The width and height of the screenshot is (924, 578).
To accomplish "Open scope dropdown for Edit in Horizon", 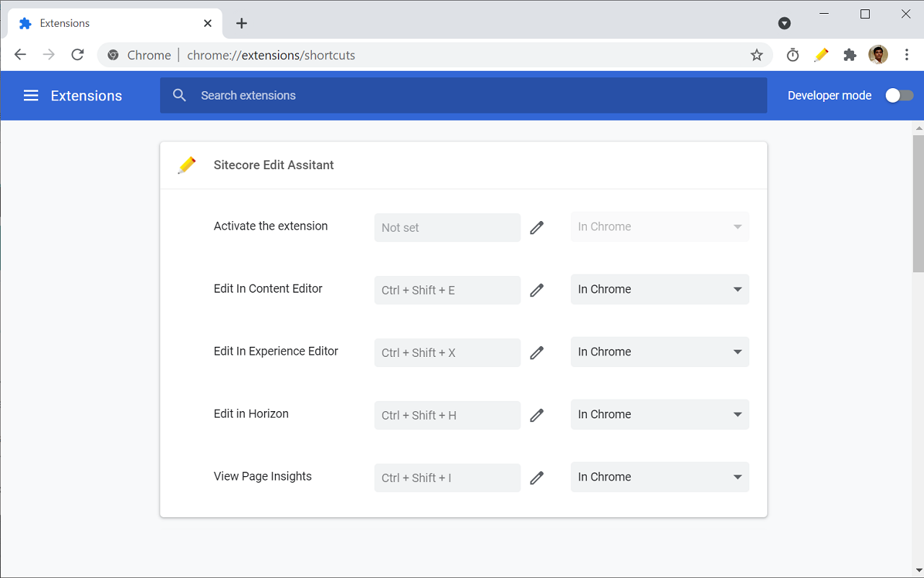I will pyautogui.click(x=660, y=415).
